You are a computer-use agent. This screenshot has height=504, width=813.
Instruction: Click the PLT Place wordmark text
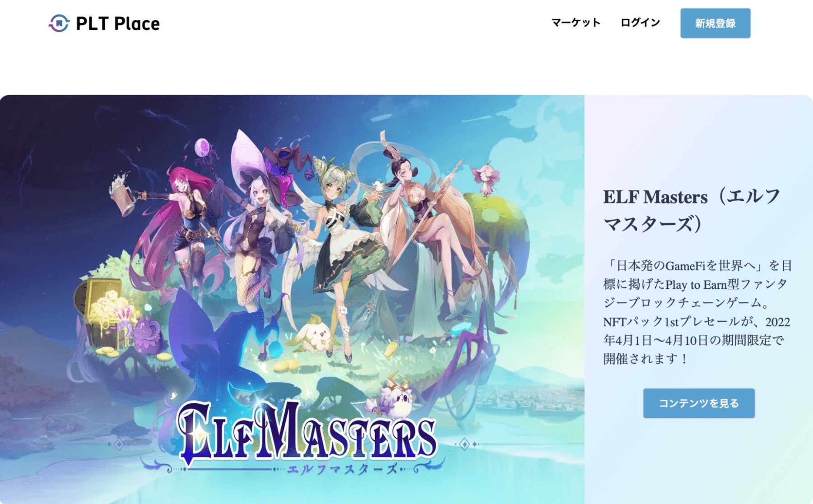(x=117, y=23)
